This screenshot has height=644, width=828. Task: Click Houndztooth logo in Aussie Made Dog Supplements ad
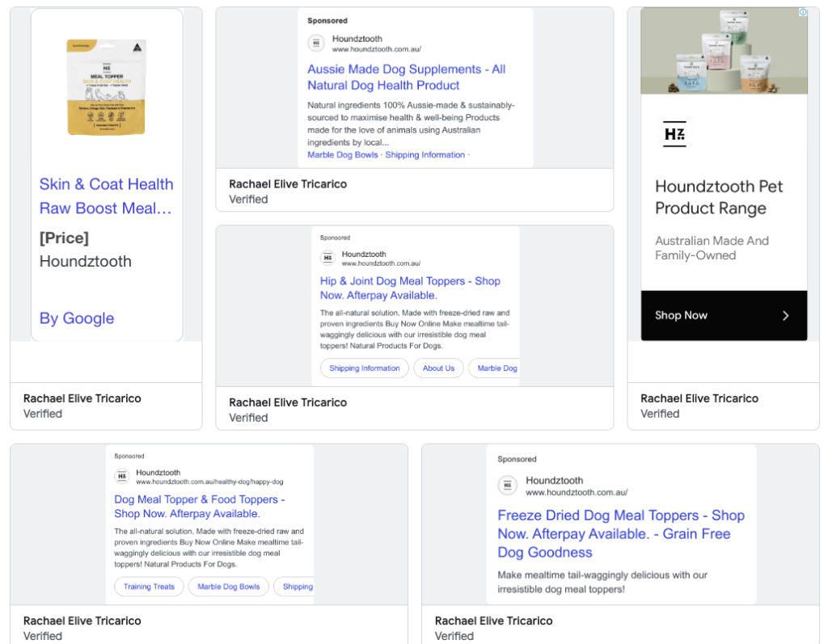pos(315,44)
